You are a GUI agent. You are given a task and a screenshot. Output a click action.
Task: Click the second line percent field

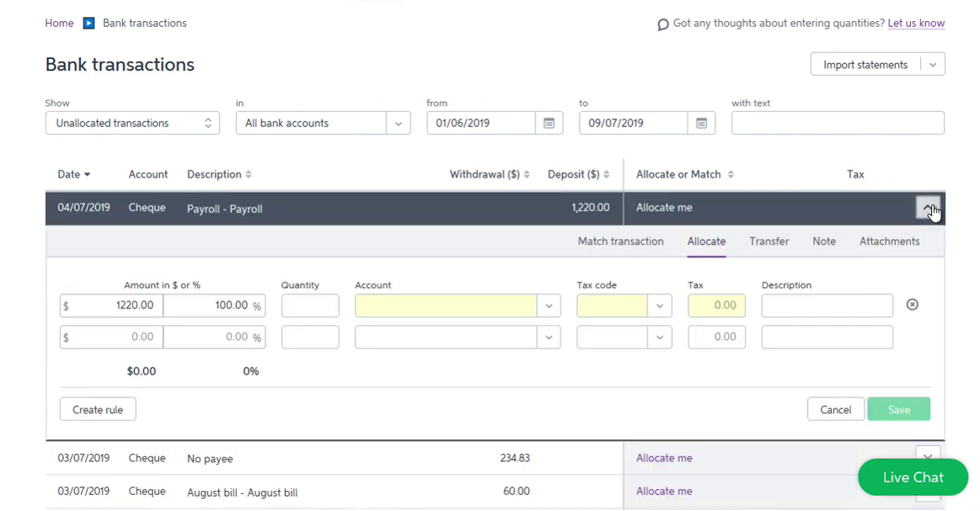214,338
